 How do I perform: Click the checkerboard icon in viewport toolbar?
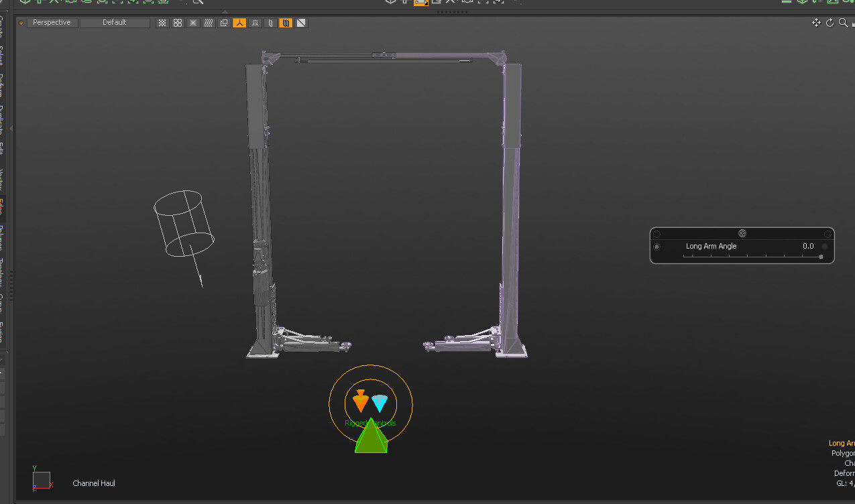point(162,23)
